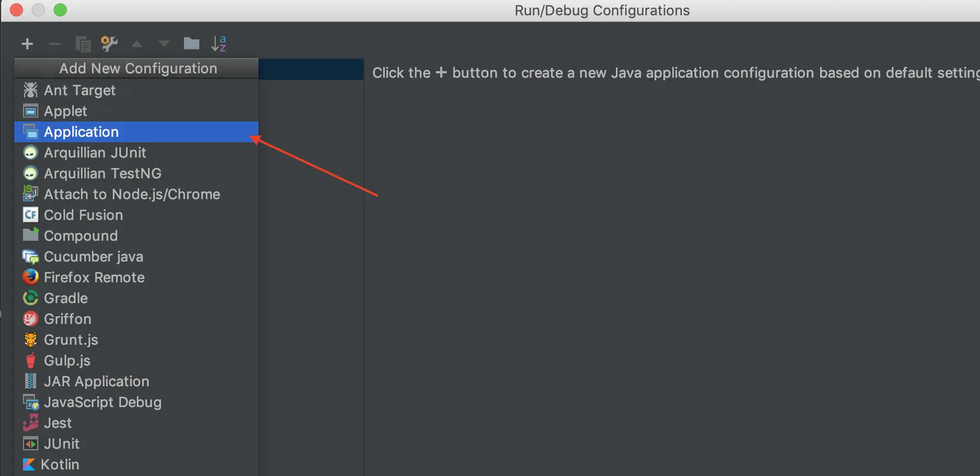980x476 pixels.
Task: Click the Arquillian JUnit alien icon
Action: pos(31,153)
